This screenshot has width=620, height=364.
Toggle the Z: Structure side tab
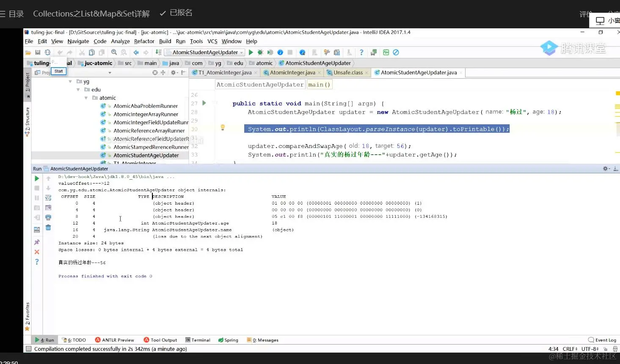coord(28,122)
